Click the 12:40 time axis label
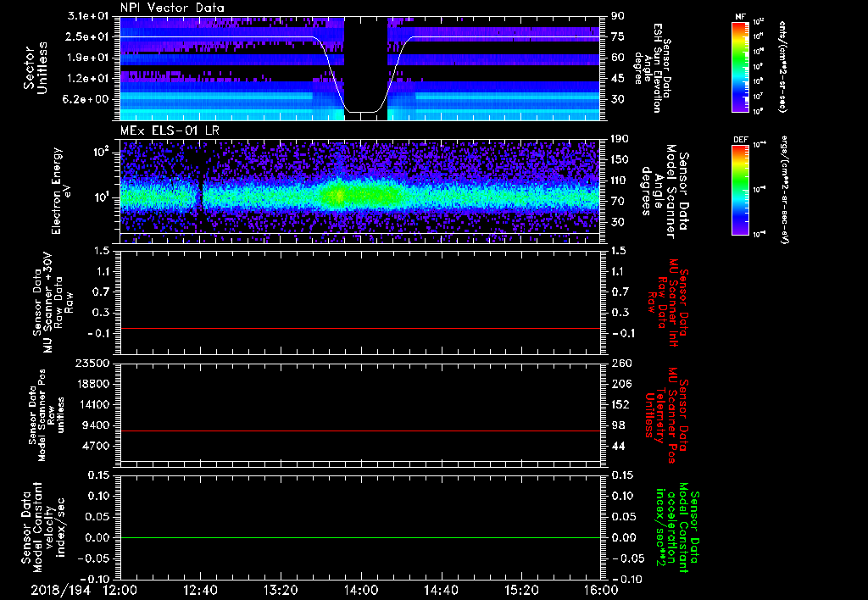 tap(200, 590)
